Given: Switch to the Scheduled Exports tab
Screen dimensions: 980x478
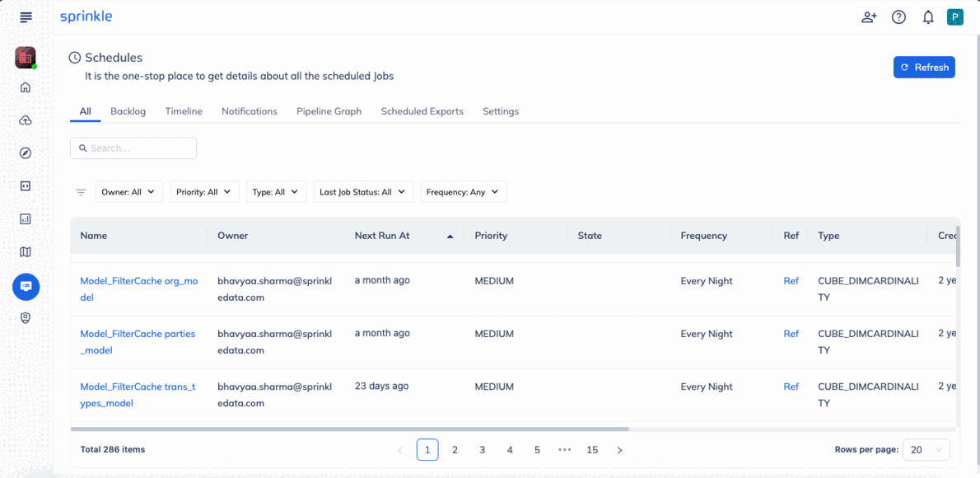Looking at the screenshot, I should click(422, 111).
